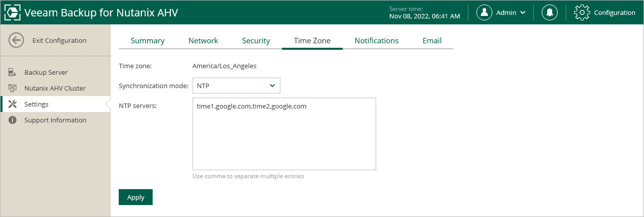
Task: Click the Admin user avatar icon
Action: pos(484,12)
